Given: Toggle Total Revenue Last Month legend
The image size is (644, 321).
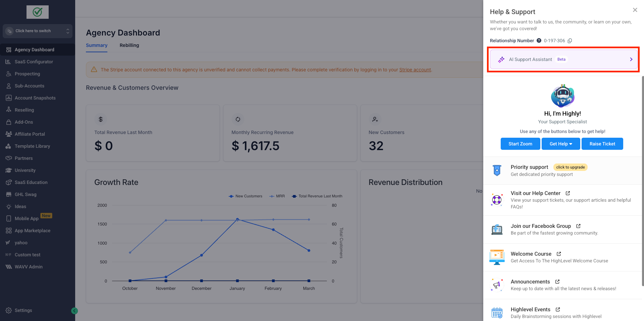Looking at the screenshot, I should (x=317, y=196).
